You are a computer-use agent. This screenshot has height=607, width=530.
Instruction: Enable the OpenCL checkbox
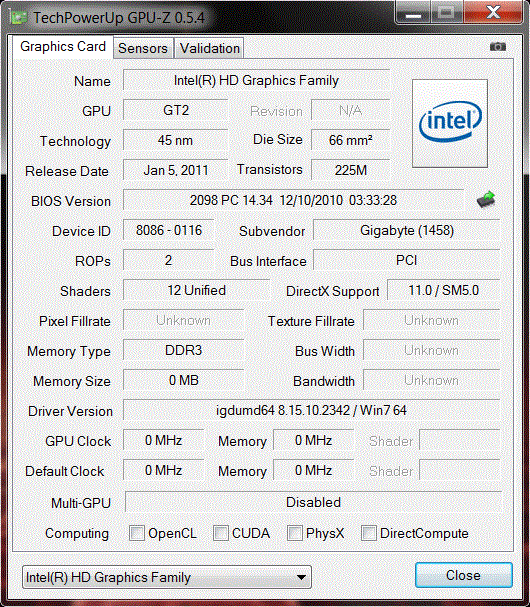pos(137,533)
